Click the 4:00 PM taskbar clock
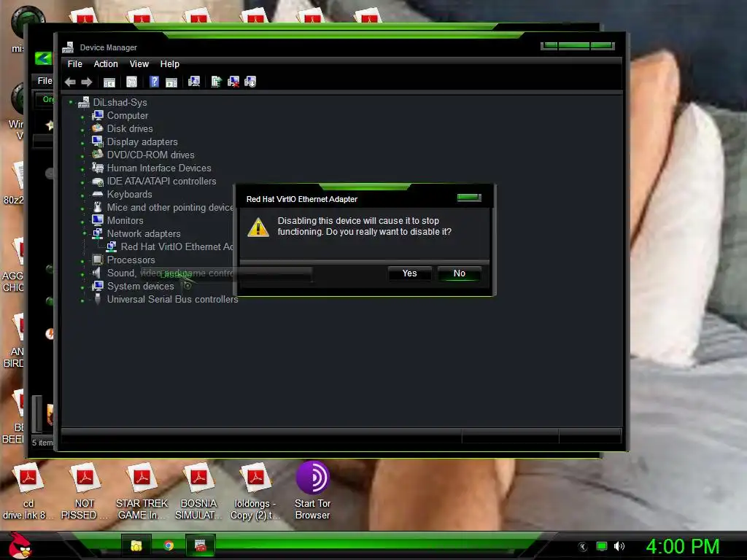 (x=683, y=546)
